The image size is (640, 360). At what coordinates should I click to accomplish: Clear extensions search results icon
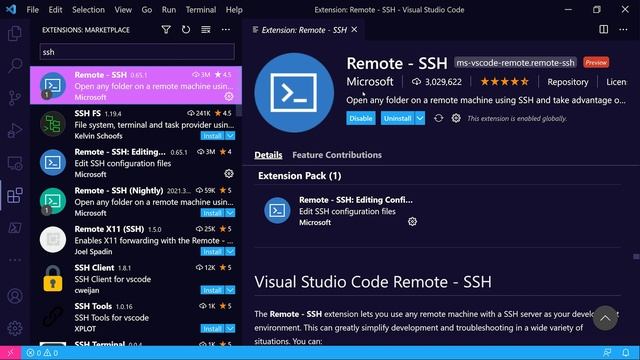click(x=206, y=30)
